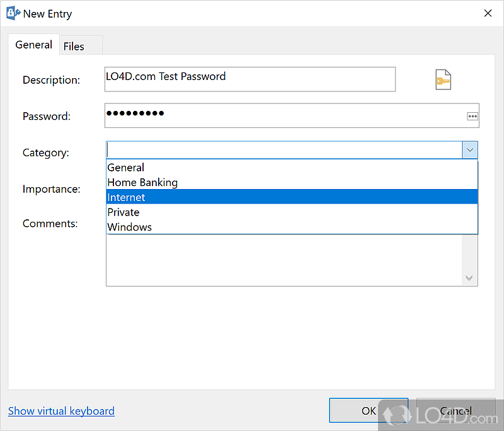Click the Description text field
The image size is (504, 431).
point(250,79)
